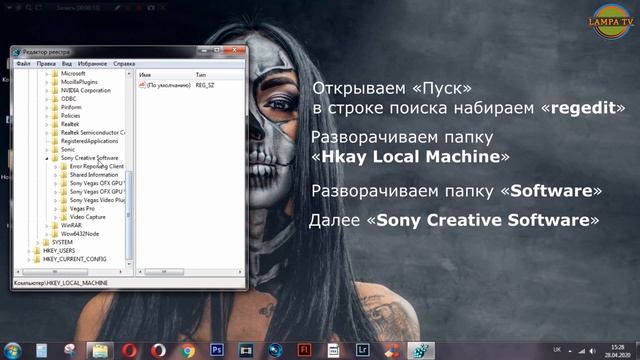640x360 pixels.
Task: Click the values pane horizontal scrollbar thumb
Action: pos(164,271)
